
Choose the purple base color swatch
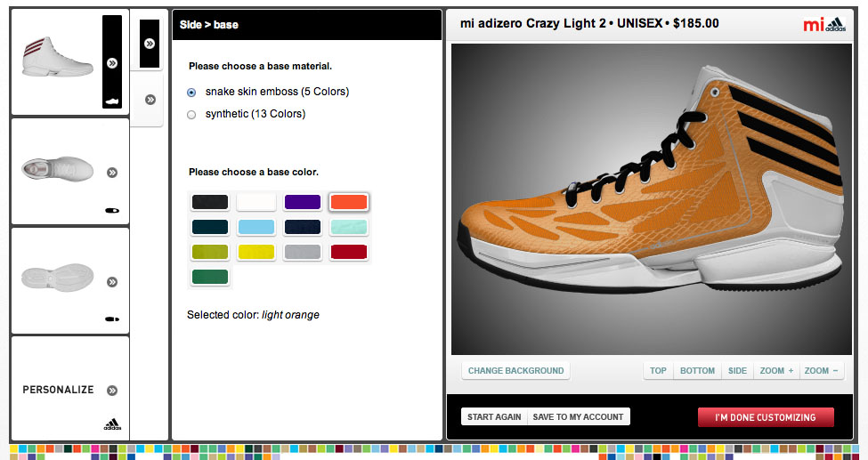[303, 202]
